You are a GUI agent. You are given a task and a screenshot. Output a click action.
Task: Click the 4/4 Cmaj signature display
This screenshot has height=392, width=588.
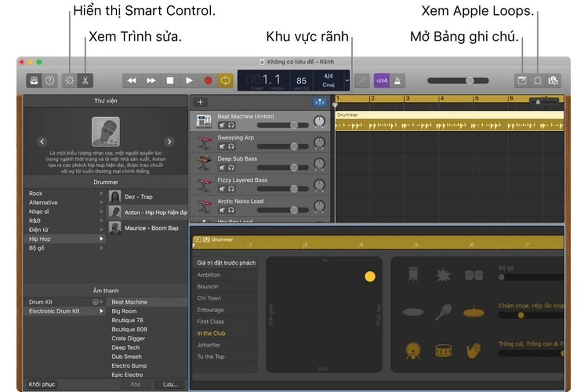click(x=329, y=80)
